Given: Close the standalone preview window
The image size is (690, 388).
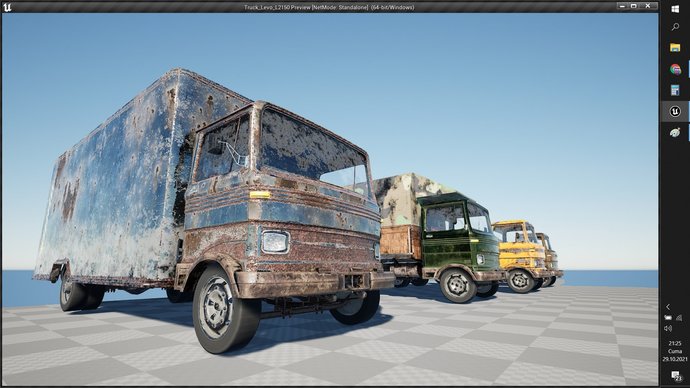Looking at the screenshot, I should pyautogui.click(x=648, y=6).
